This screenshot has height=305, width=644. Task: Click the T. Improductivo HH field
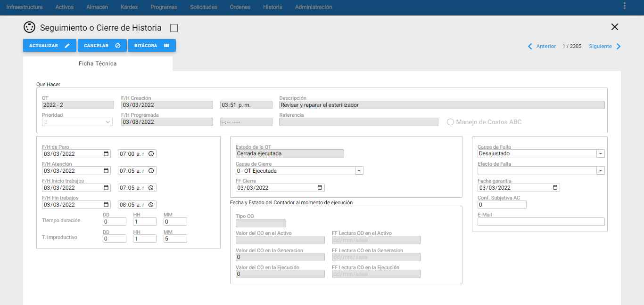point(145,239)
